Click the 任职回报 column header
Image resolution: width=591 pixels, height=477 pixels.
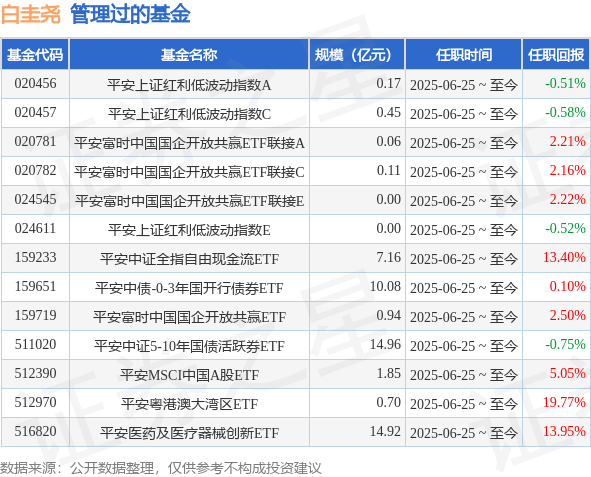[556, 55]
